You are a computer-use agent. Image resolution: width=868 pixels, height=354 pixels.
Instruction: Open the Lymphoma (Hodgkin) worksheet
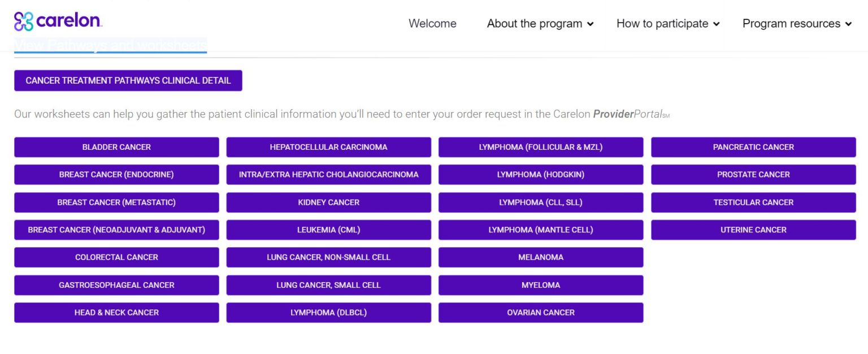[540, 174]
